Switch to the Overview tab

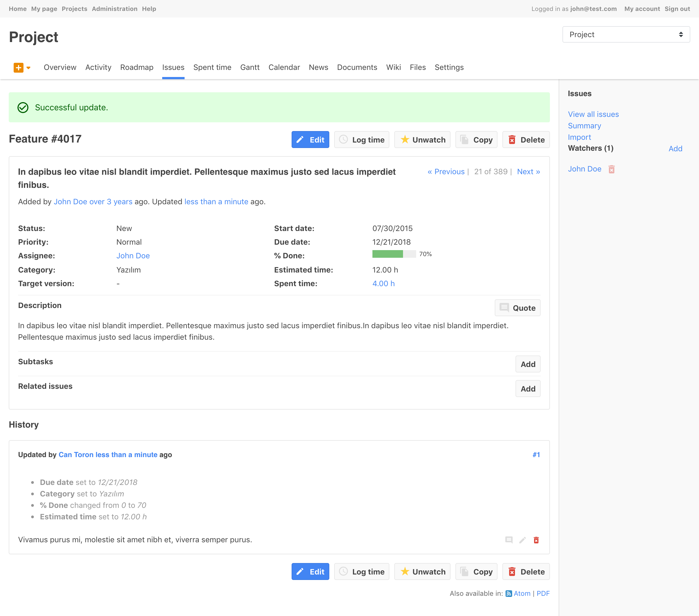pyautogui.click(x=60, y=67)
